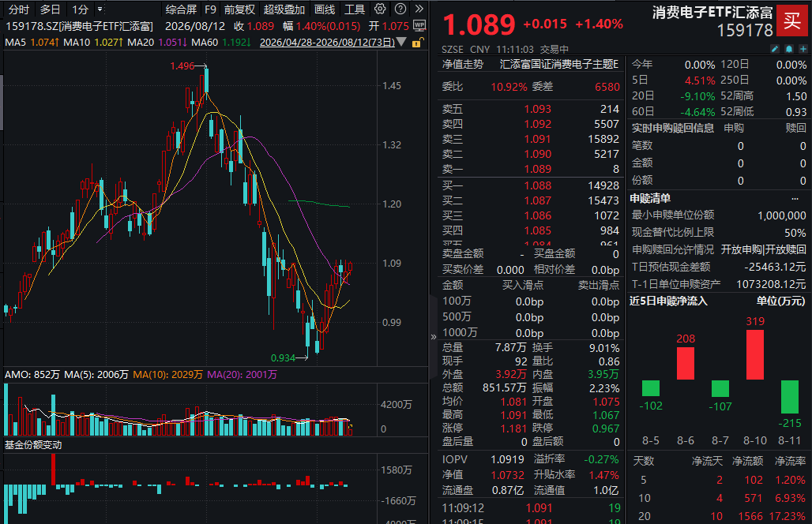Screen dimensions: 812x524
Task: Switch to 多日 multi-day view
Action: [x=51, y=9]
